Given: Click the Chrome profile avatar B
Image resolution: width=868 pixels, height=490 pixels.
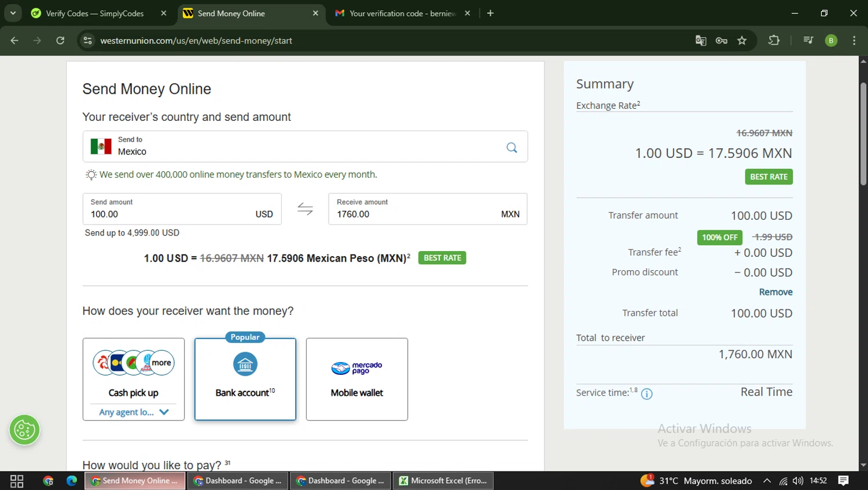Looking at the screenshot, I should click(831, 40).
